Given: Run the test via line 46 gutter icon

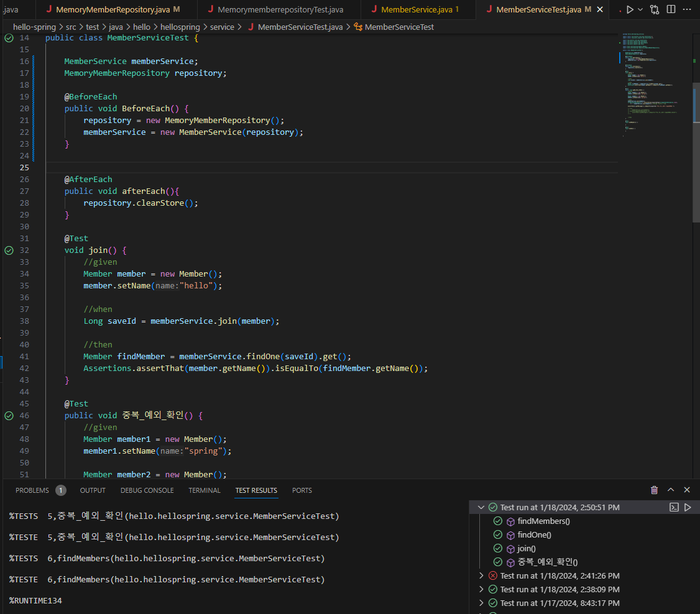Looking at the screenshot, I should coord(9,416).
